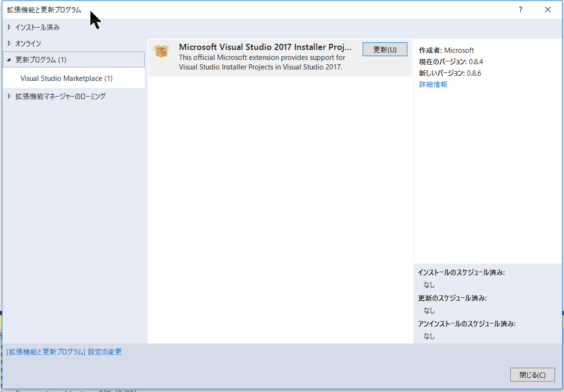Click the 更新(U) update button

385,49
